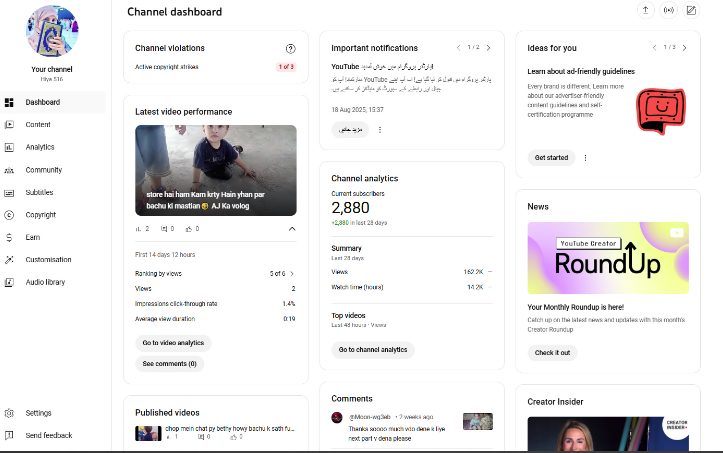723x453 pixels.
Task: Click the Active copyright strikes label
Action: pos(166,67)
